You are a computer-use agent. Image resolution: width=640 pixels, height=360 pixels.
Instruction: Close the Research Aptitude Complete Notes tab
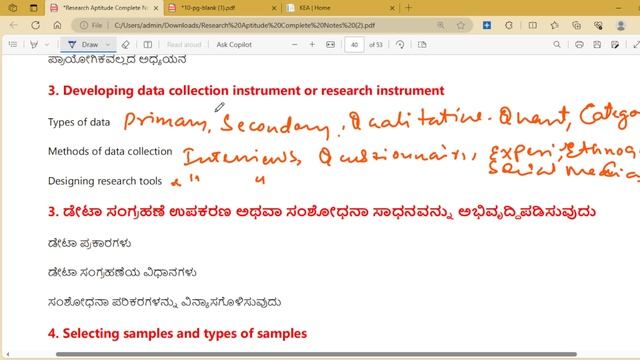point(156,8)
